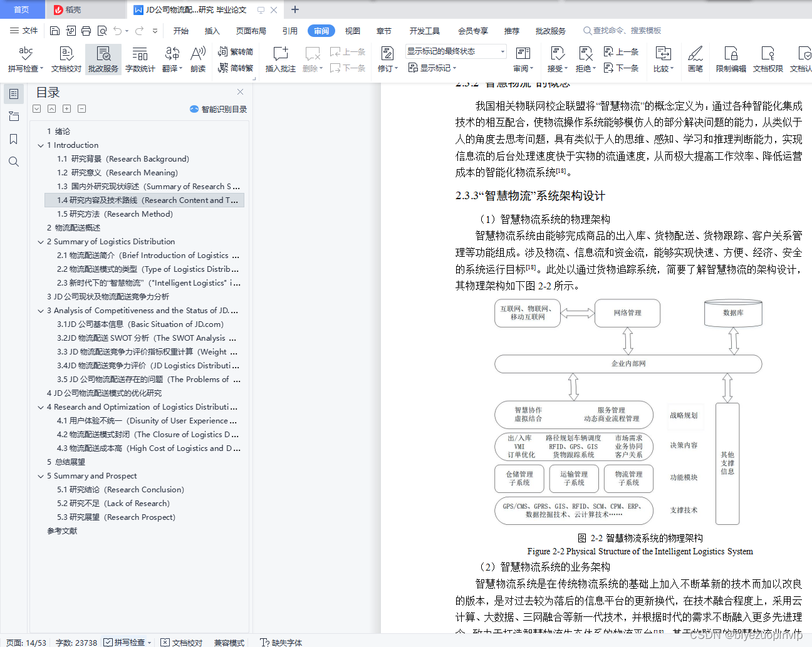Switch to the 开发工具 ribbon tab
The image size is (812, 647).
tap(425, 31)
